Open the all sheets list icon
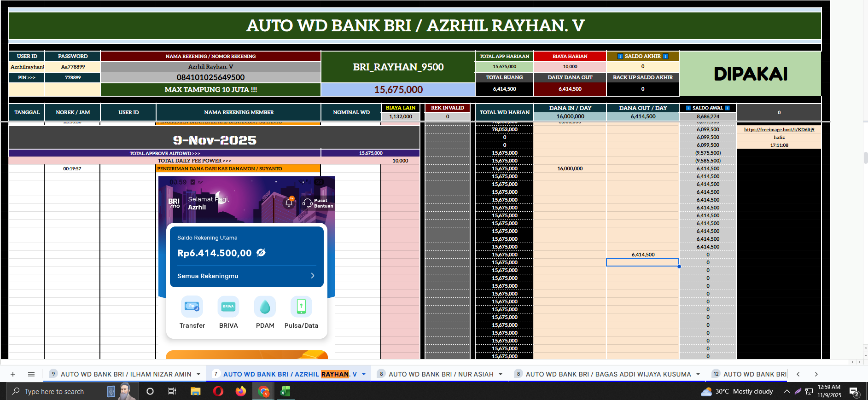 tap(31, 374)
